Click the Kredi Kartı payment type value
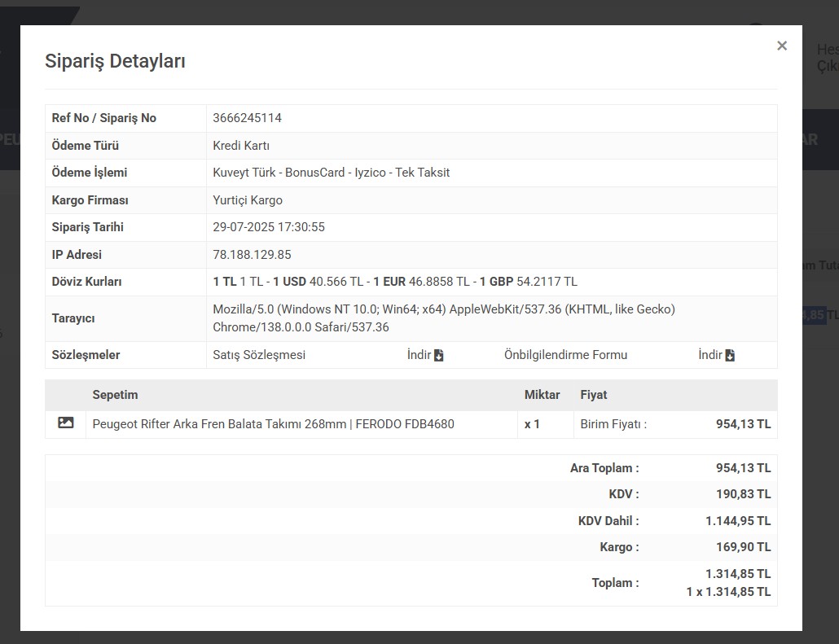This screenshot has width=839, height=644. coord(241,146)
